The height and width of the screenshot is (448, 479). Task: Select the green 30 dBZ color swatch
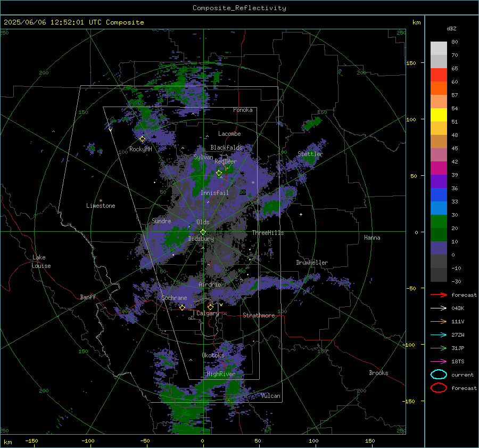coord(439,221)
